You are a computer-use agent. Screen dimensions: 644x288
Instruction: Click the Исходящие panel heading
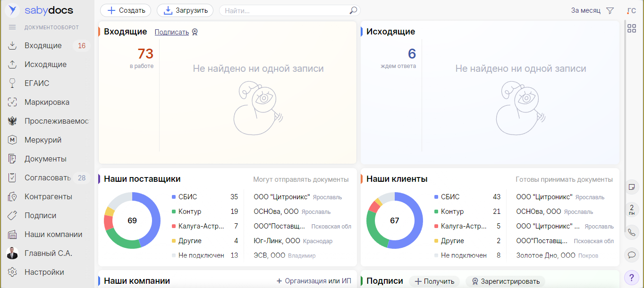point(391,32)
